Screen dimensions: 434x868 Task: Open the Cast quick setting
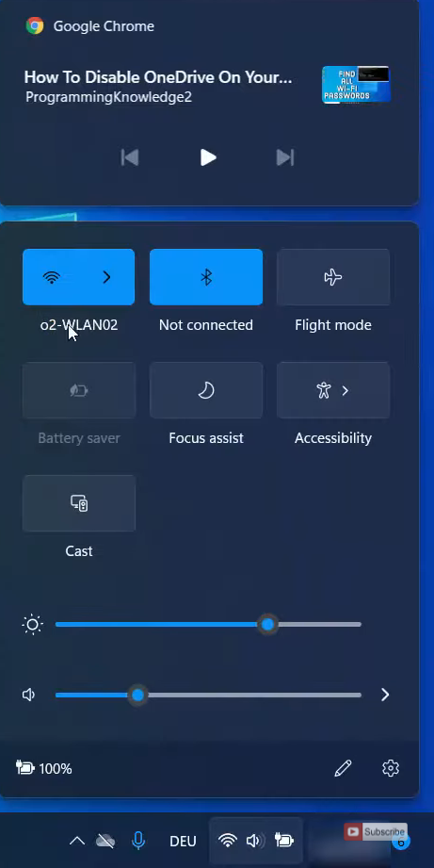pyautogui.click(x=79, y=503)
